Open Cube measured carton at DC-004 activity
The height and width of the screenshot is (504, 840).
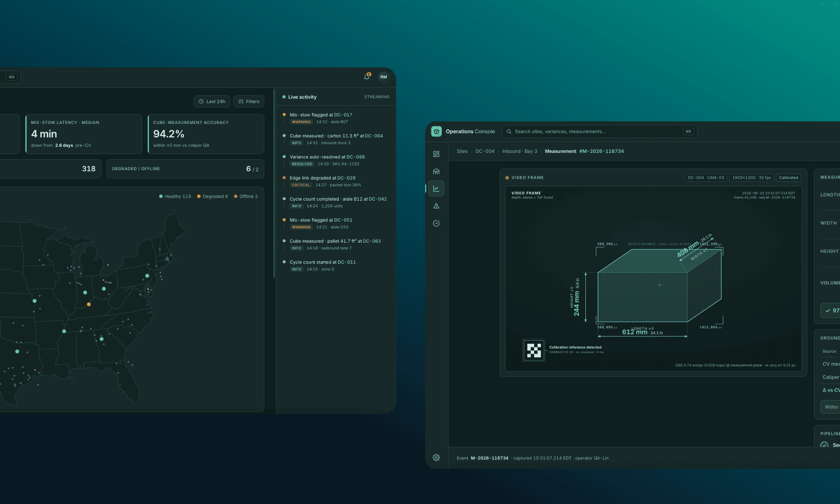coord(336,139)
